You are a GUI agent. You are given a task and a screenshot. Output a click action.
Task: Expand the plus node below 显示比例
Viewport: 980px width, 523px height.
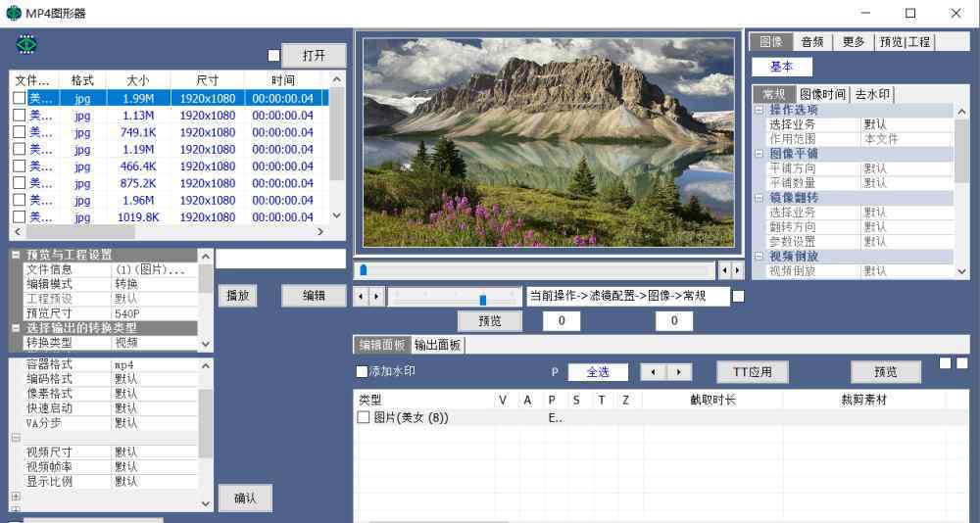tap(16, 497)
